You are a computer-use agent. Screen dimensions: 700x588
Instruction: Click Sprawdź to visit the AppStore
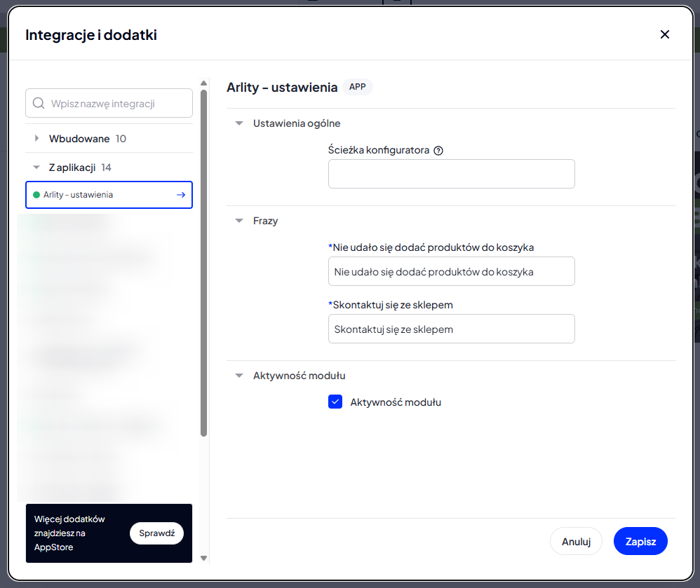pos(156,533)
